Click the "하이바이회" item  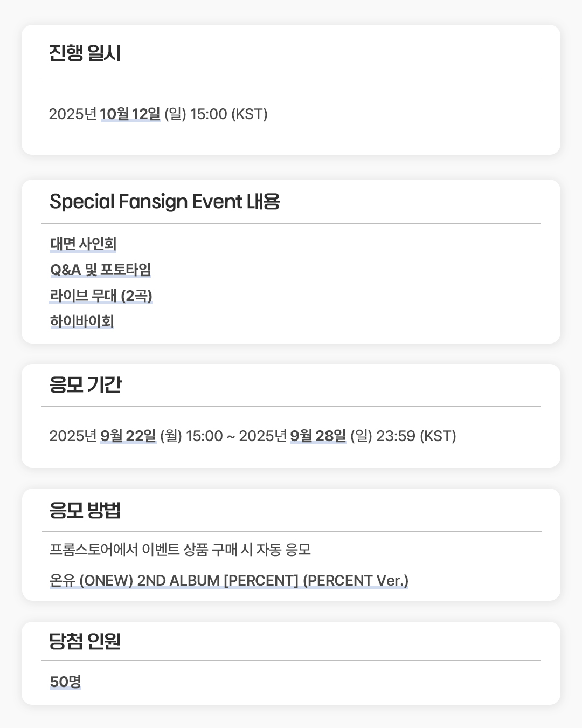pos(82,321)
